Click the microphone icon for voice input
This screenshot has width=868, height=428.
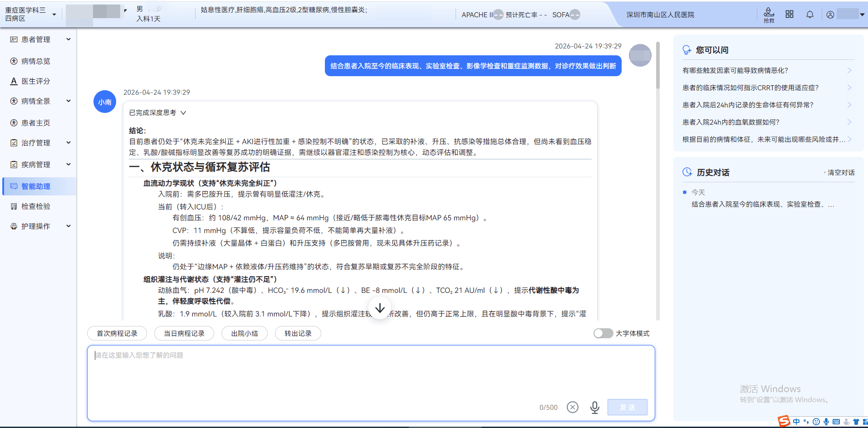click(594, 407)
